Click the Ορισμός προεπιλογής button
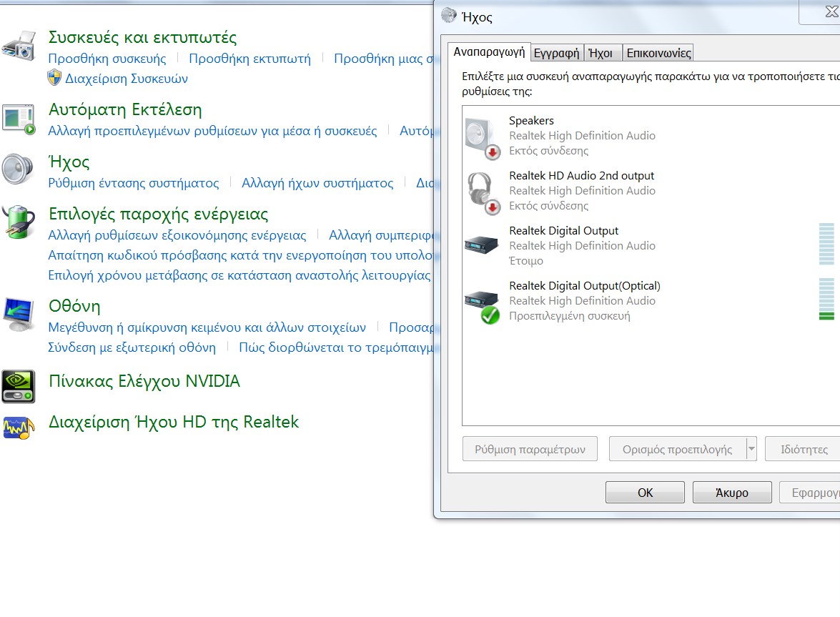The image size is (840, 617). 677,449
